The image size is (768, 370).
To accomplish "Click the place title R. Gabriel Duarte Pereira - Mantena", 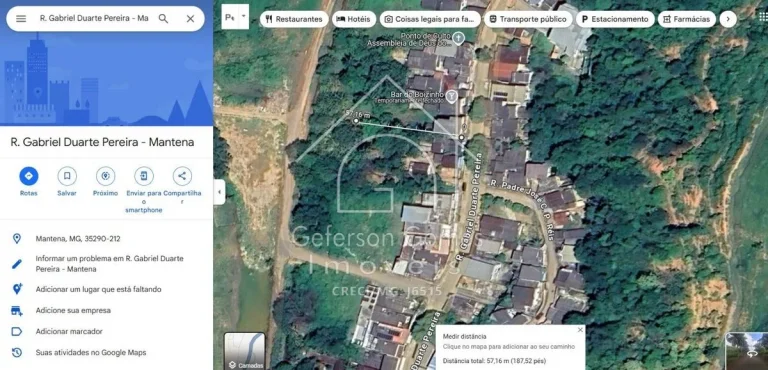I will coord(102,142).
